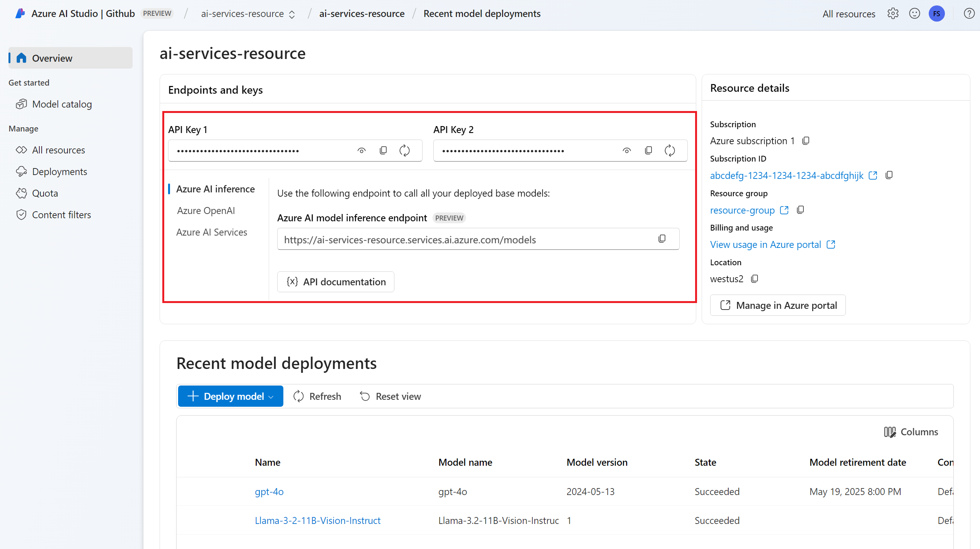The width and height of the screenshot is (980, 549).
Task: Open the gpt-4o deployment link
Action: click(269, 492)
